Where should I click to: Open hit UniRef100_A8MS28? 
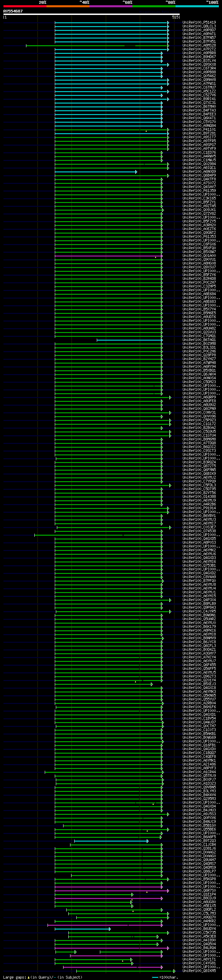[199, 45]
